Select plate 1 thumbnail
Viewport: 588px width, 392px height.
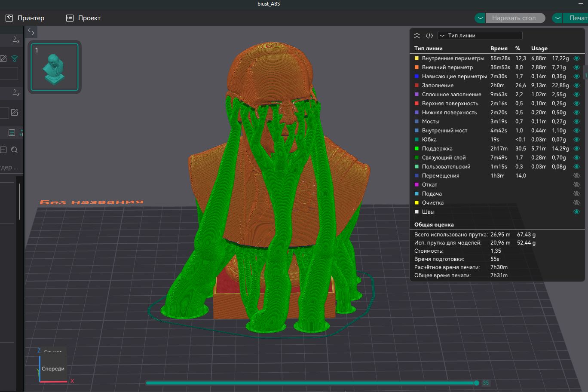pos(55,67)
